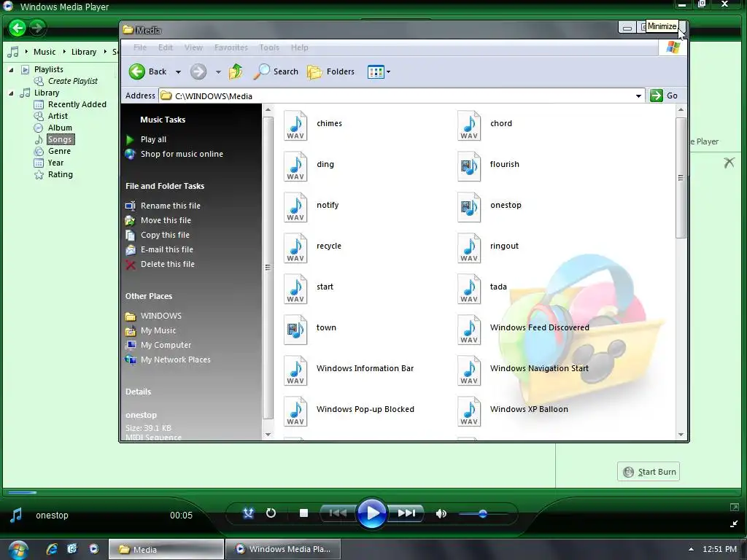The image size is (747, 560).
Task: Open My Music under Other Places
Action: click(x=150, y=330)
